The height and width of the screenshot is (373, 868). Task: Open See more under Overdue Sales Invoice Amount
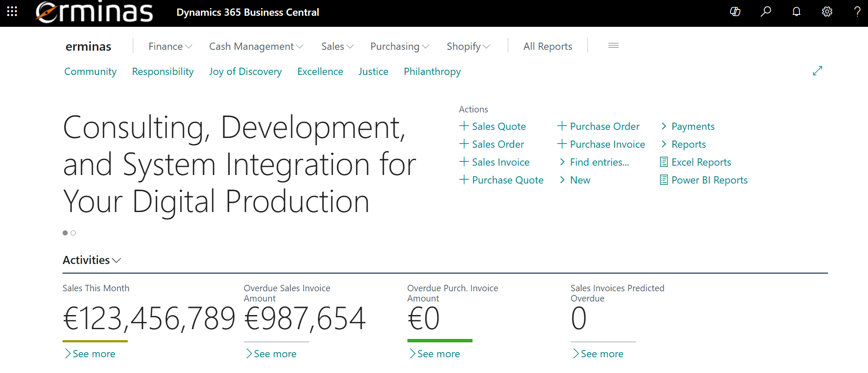[x=271, y=354]
